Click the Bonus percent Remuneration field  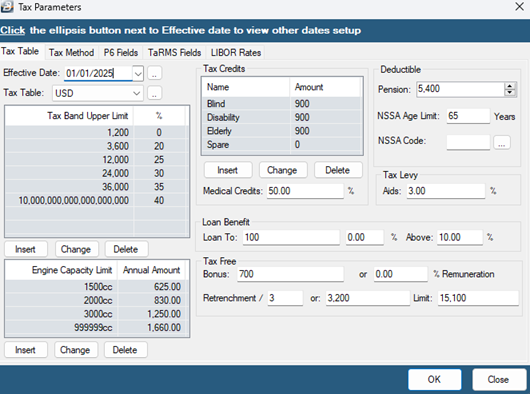[x=401, y=274]
